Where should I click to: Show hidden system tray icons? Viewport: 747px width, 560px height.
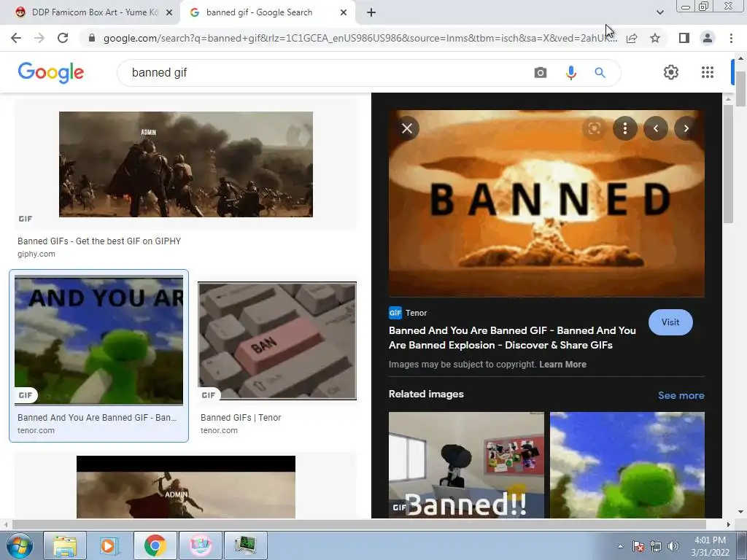[620, 546]
